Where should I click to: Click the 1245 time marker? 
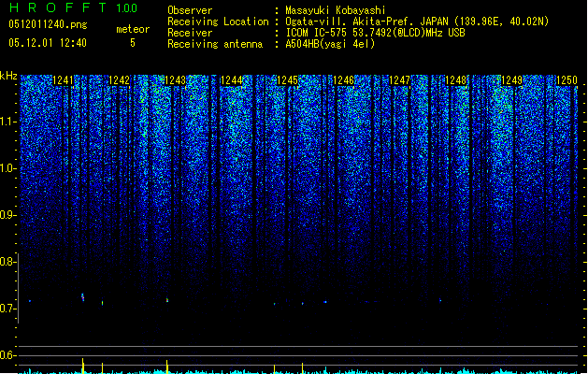pos(287,80)
